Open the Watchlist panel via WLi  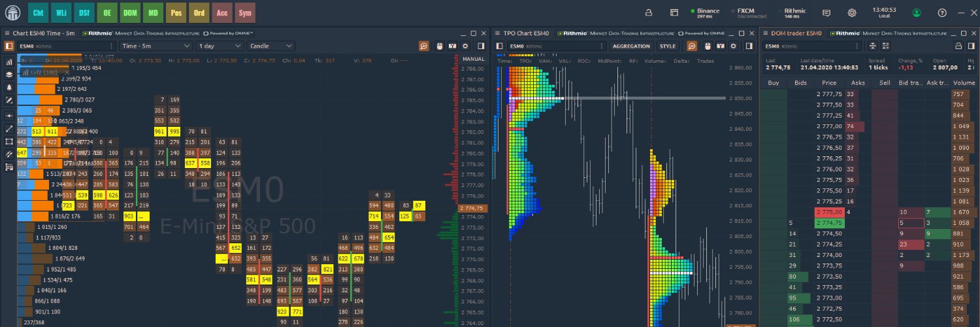[61, 12]
